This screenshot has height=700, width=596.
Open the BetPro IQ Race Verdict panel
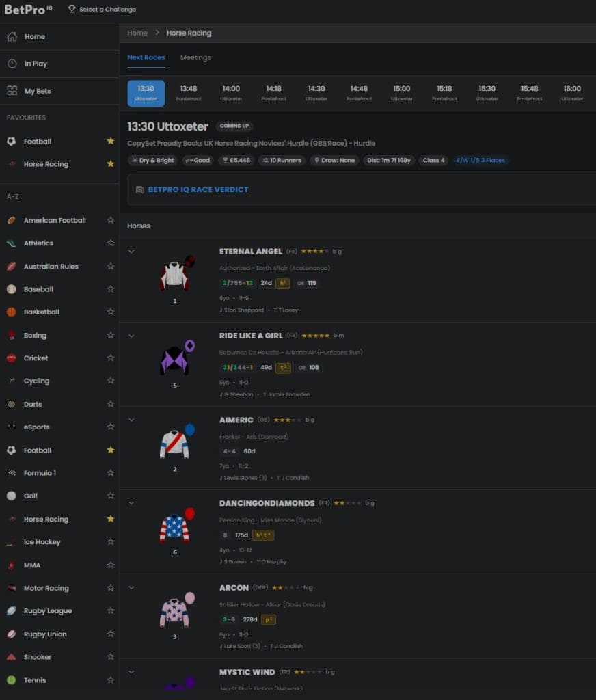tap(362, 190)
